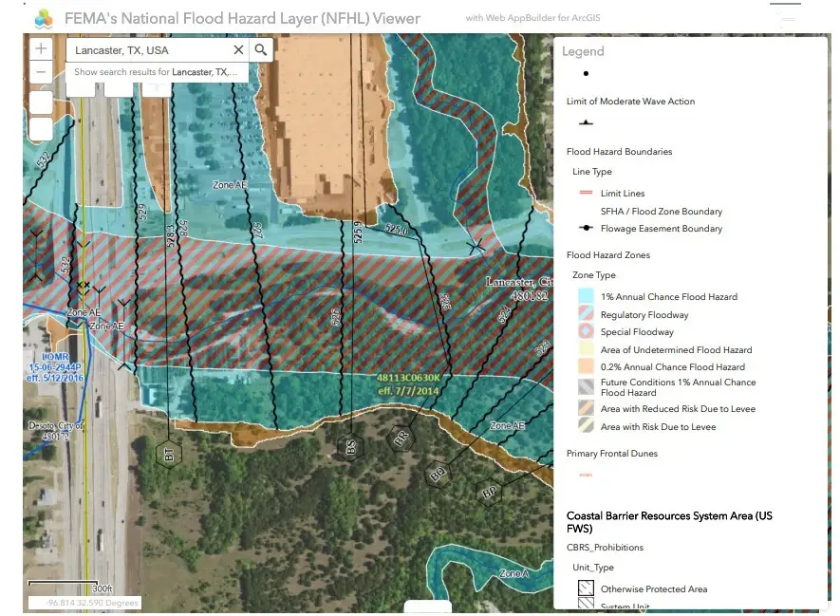Image resolution: width=840 pixels, height=616 pixels.
Task: Open the attribute table handle at map bottom
Action: pyautogui.click(x=427, y=607)
